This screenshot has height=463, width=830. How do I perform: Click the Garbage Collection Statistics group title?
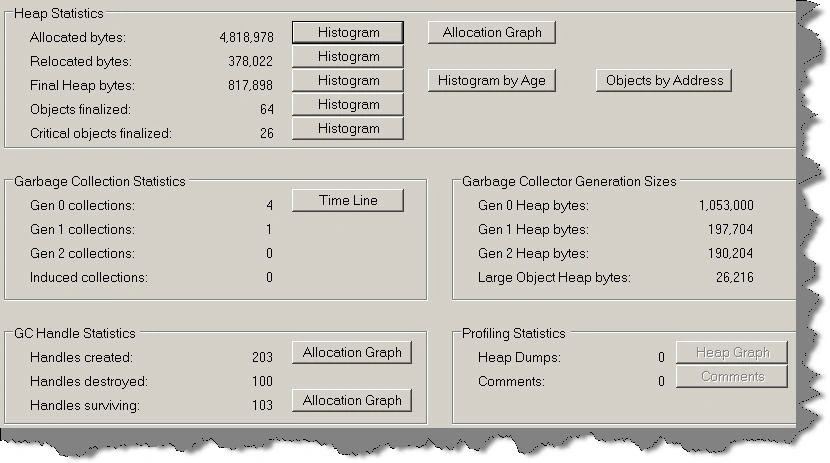(100, 181)
